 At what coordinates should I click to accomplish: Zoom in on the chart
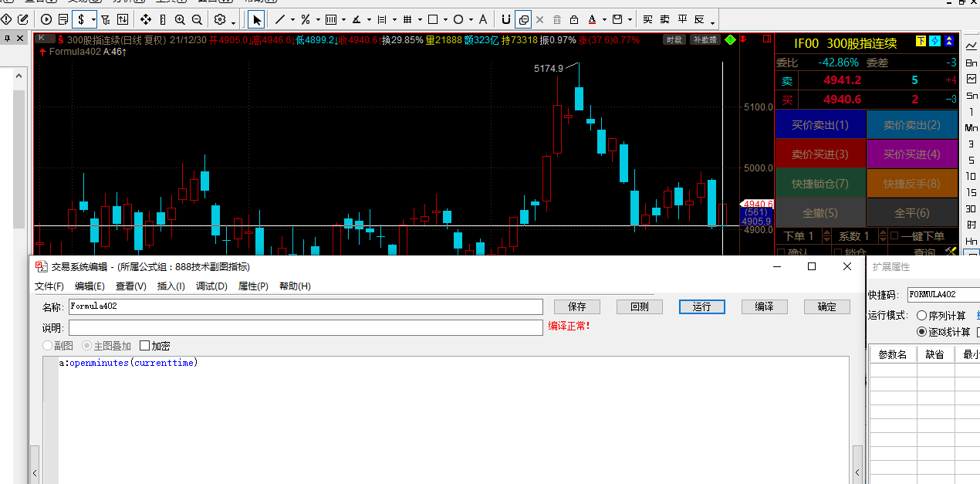pos(180,19)
